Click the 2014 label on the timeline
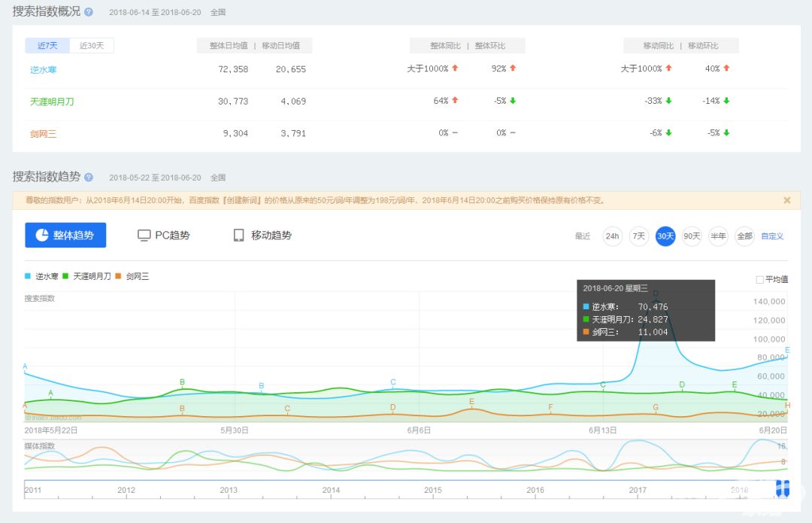The height and width of the screenshot is (523, 812). click(331, 490)
